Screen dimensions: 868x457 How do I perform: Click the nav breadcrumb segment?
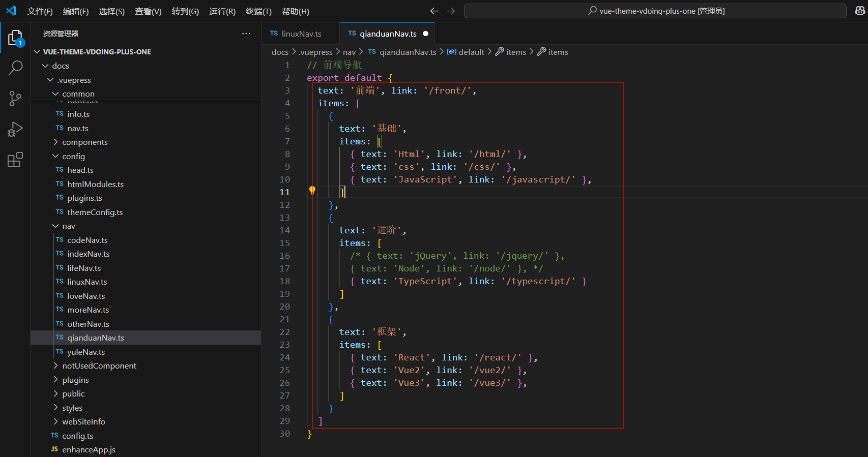pos(349,52)
